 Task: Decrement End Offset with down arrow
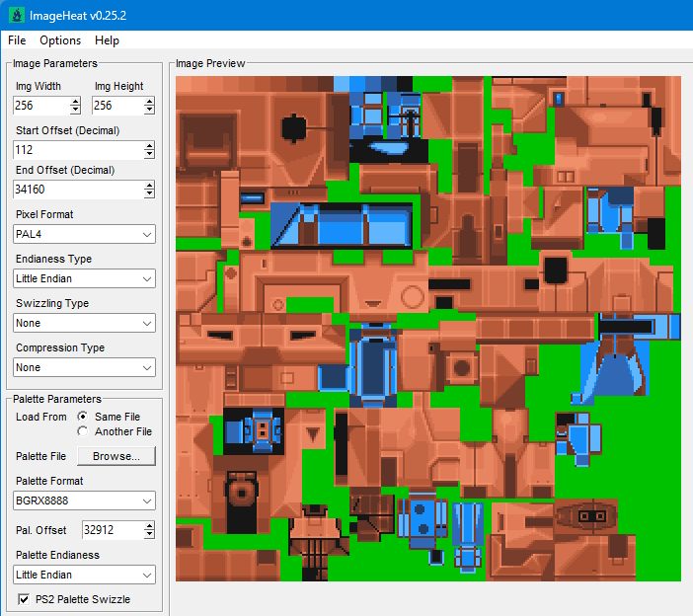tap(149, 194)
